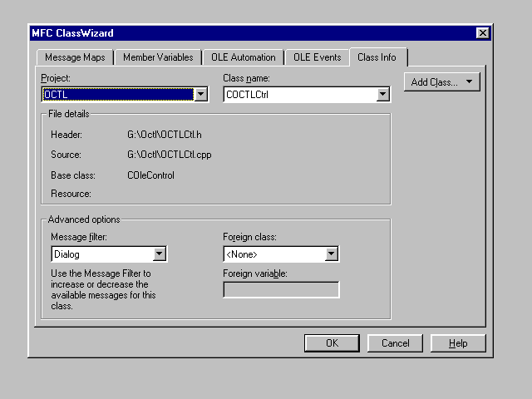Go to the OLE Automation tab
Viewport: 532px width, 399px height.
[x=242, y=57]
